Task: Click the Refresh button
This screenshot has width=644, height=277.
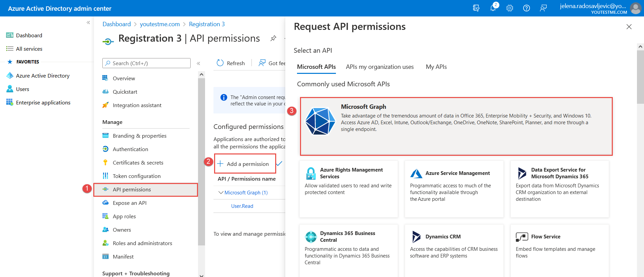Action: [x=231, y=63]
